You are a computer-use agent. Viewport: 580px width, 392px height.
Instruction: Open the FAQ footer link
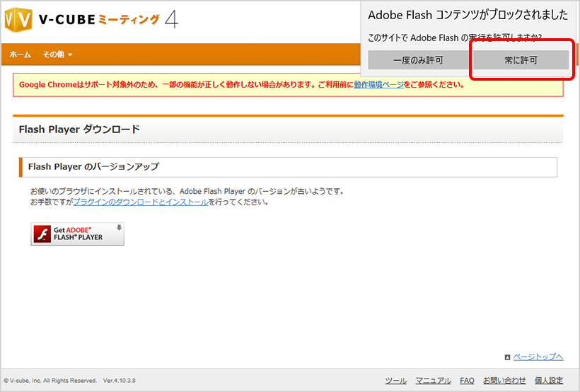pos(467,381)
